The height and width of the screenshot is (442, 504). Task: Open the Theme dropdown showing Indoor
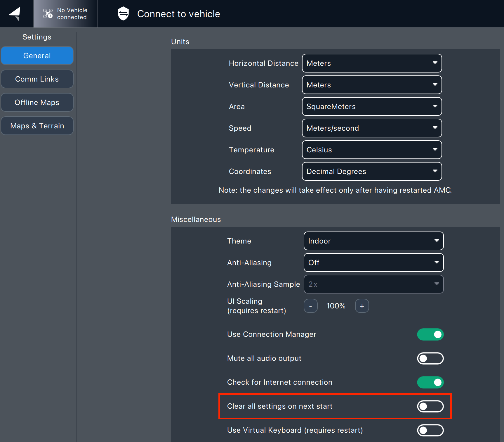tap(373, 241)
